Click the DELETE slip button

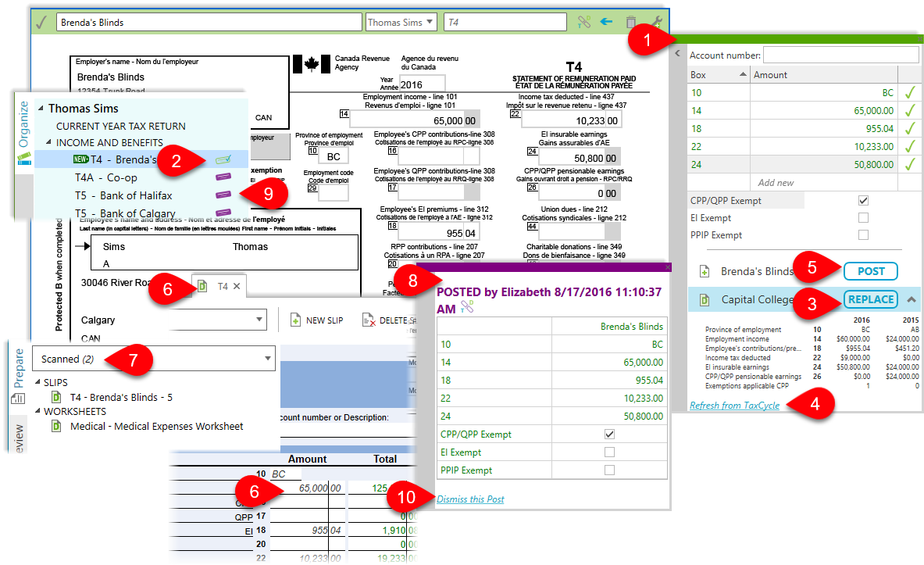click(390, 320)
